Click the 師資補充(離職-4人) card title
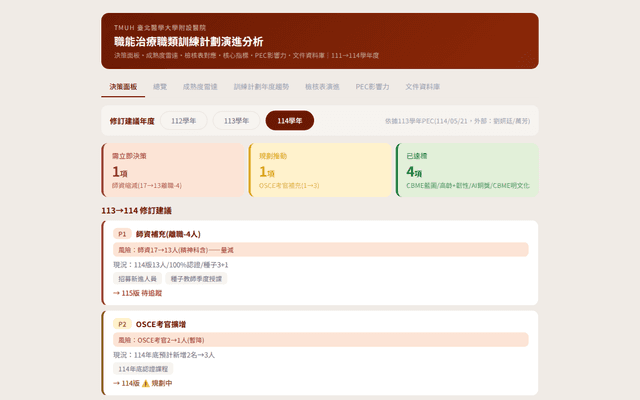Image resolution: width=640 pixels, height=400 pixels. [168, 234]
